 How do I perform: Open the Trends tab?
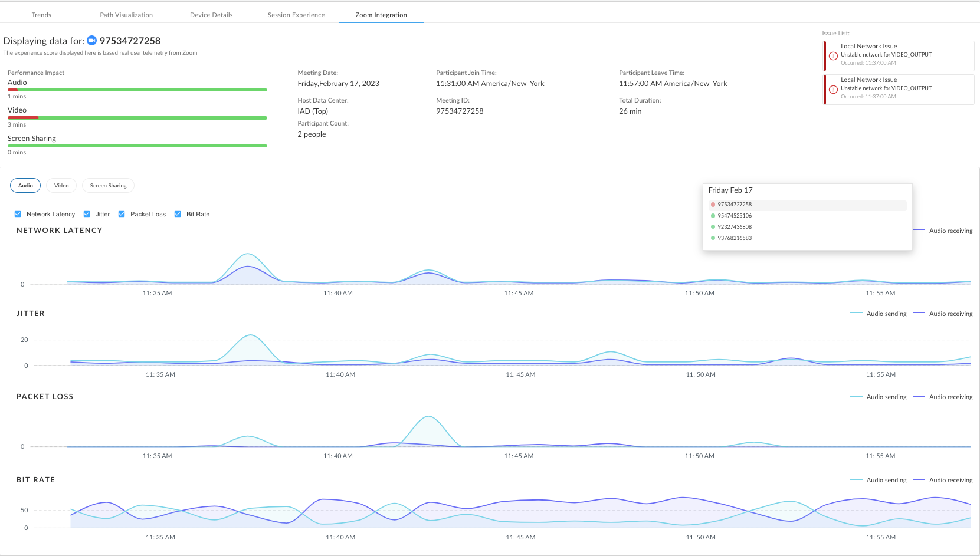(x=41, y=15)
